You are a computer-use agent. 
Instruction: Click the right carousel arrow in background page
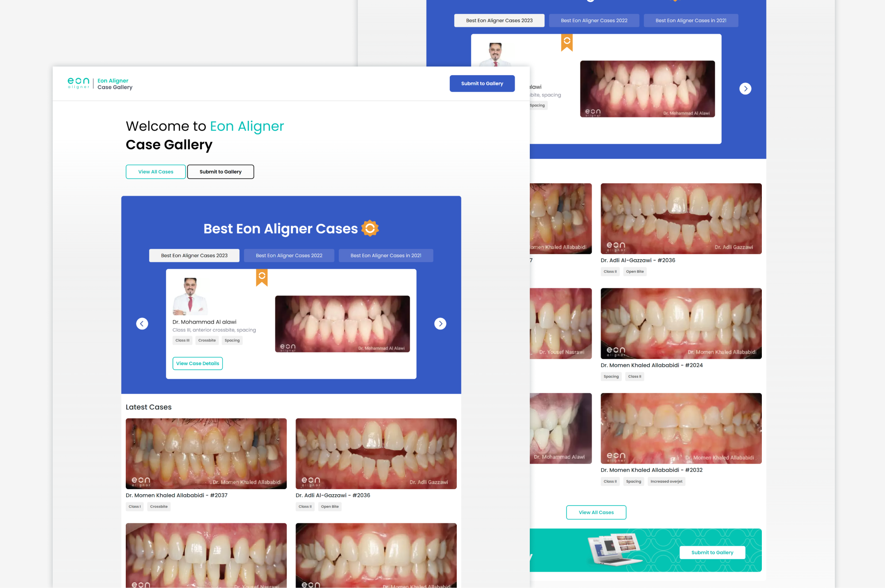pos(745,89)
